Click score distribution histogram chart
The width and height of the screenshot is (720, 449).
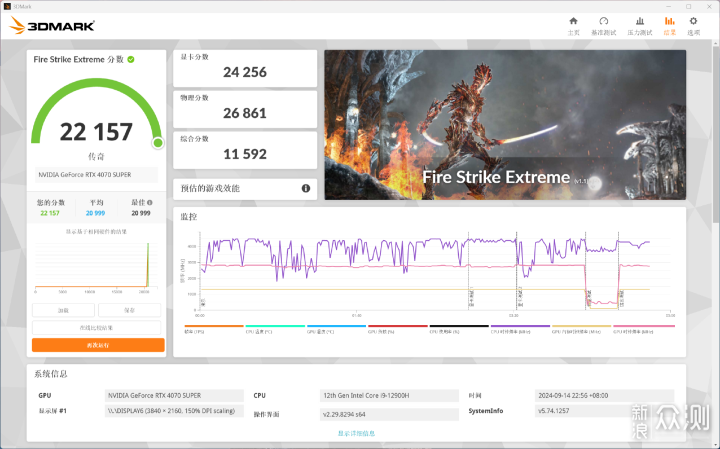coord(96,266)
